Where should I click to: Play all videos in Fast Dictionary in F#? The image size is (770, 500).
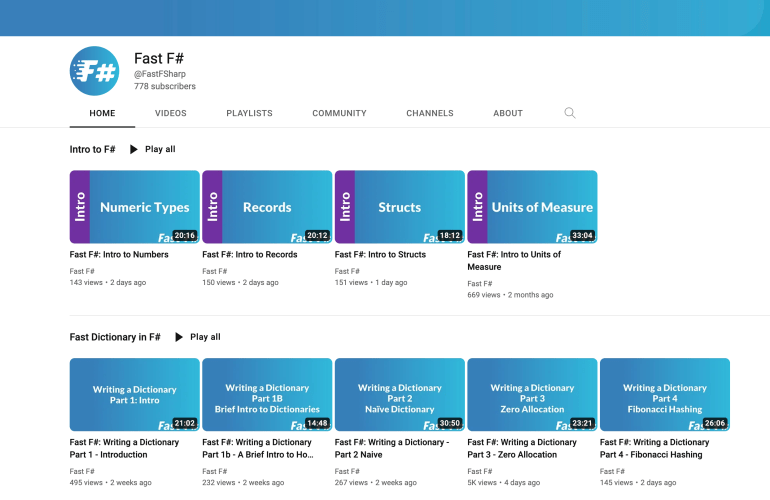pyautogui.click(x=197, y=337)
